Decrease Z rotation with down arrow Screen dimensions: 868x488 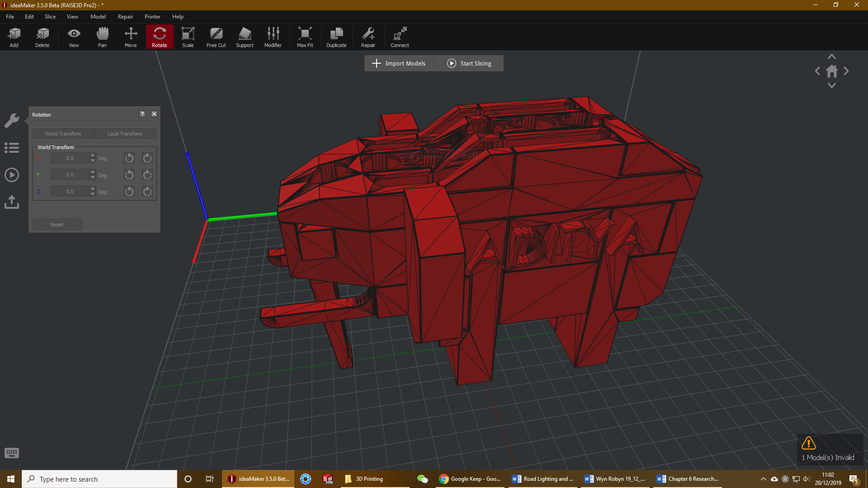(x=93, y=194)
